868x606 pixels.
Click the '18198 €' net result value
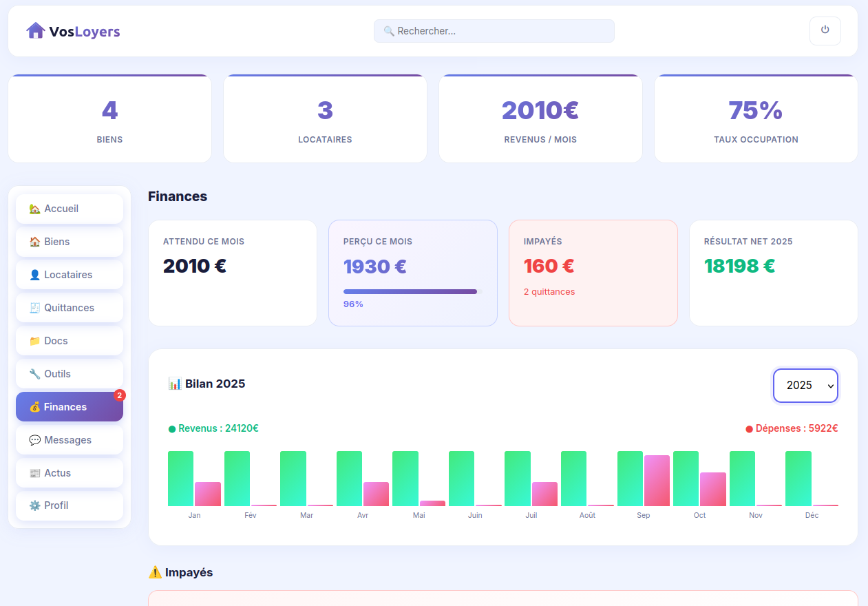click(739, 266)
